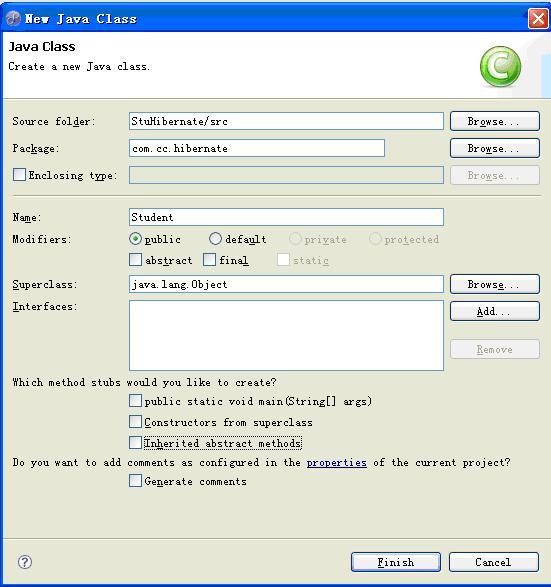
Task: Click the help question mark icon
Action: click(25, 562)
